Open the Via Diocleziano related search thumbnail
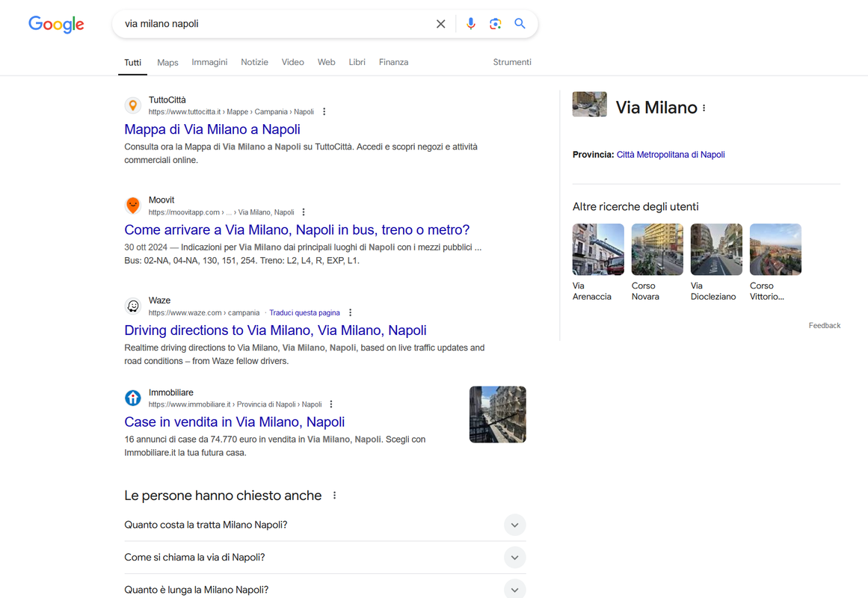 click(716, 249)
